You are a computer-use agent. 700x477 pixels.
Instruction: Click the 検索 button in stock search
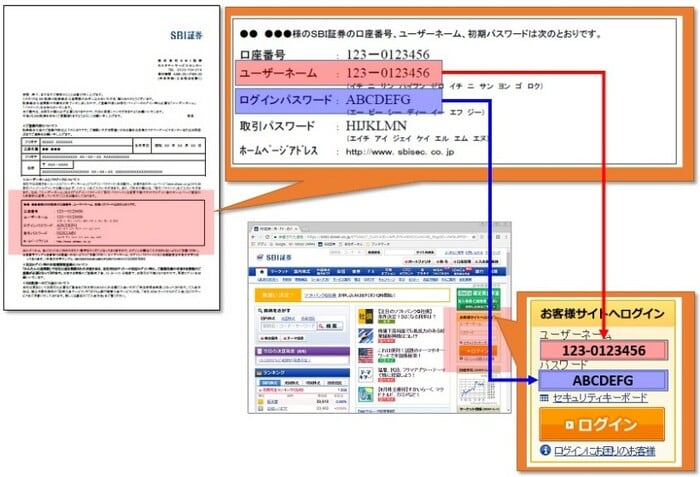(x=329, y=326)
